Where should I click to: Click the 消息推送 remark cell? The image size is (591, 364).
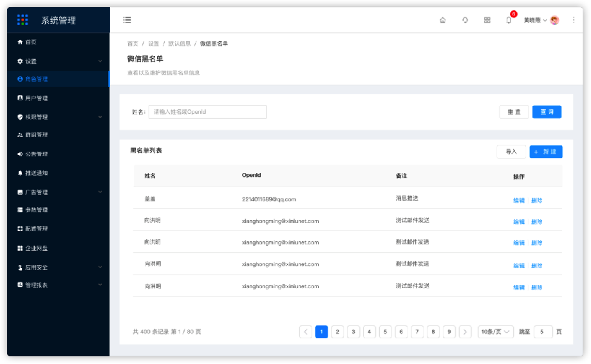click(x=407, y=198)
